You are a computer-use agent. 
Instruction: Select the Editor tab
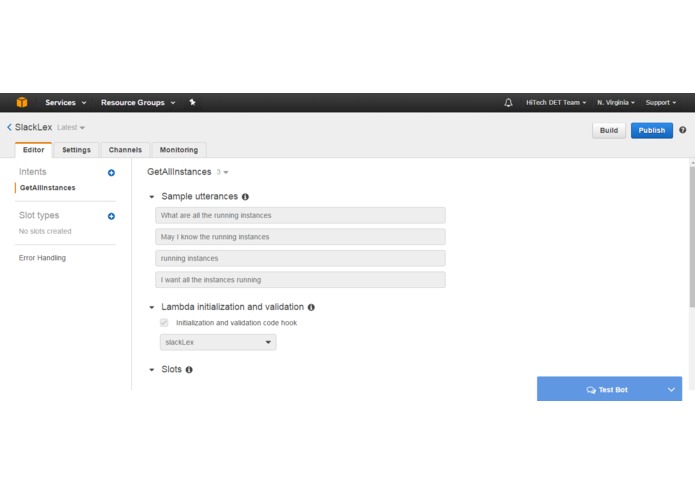[x=34, y=150]
